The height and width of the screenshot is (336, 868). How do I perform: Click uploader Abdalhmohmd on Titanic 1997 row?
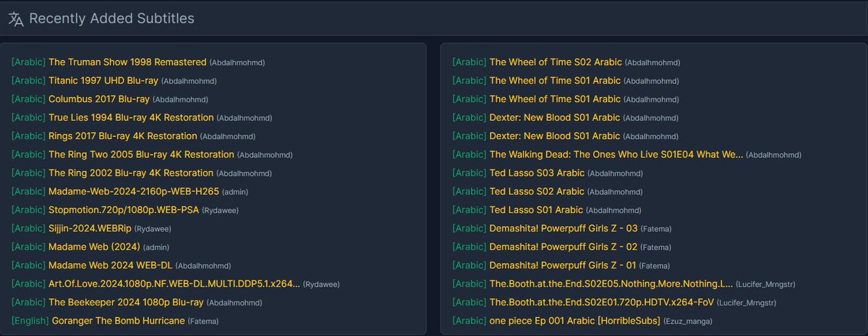(x=189, y=81)
